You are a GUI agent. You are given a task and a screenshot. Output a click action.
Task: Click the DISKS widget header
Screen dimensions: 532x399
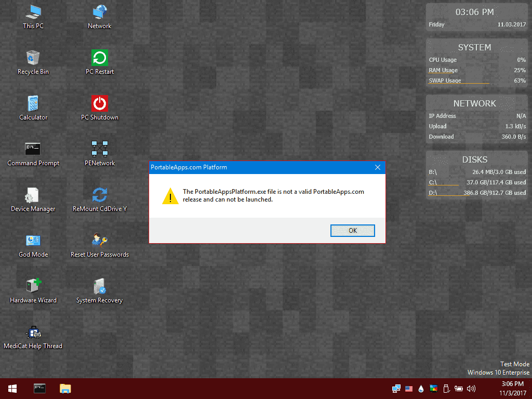click(474, 159)
